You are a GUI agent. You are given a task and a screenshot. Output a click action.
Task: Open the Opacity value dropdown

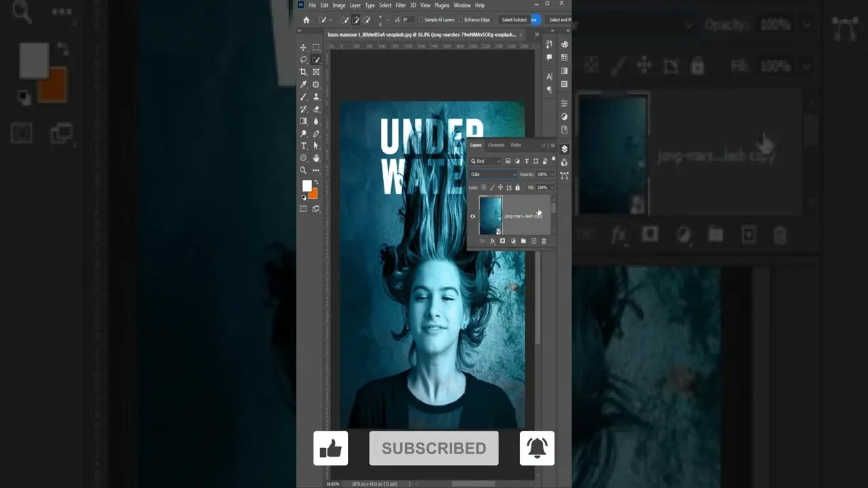[x=552, y=174]
